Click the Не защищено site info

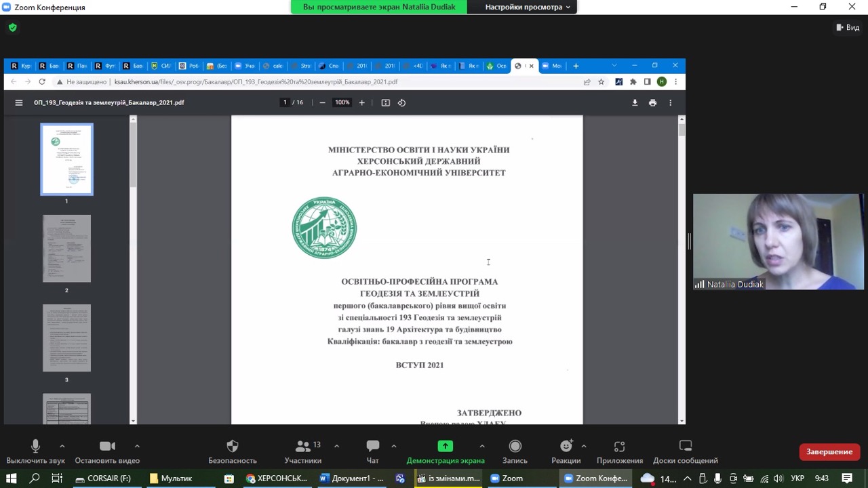[82, 81]
